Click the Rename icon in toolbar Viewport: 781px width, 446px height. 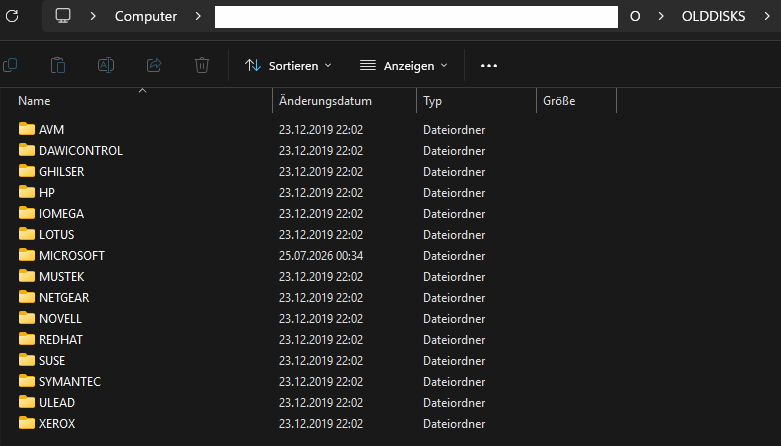click(x=106, y=65)
